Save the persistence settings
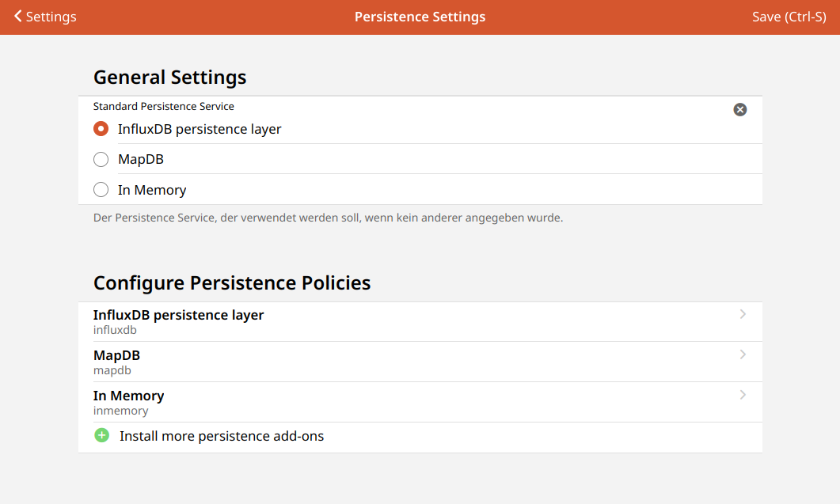Image resolution: width=840 pixels, height=504 pixels. pos(787,16)
